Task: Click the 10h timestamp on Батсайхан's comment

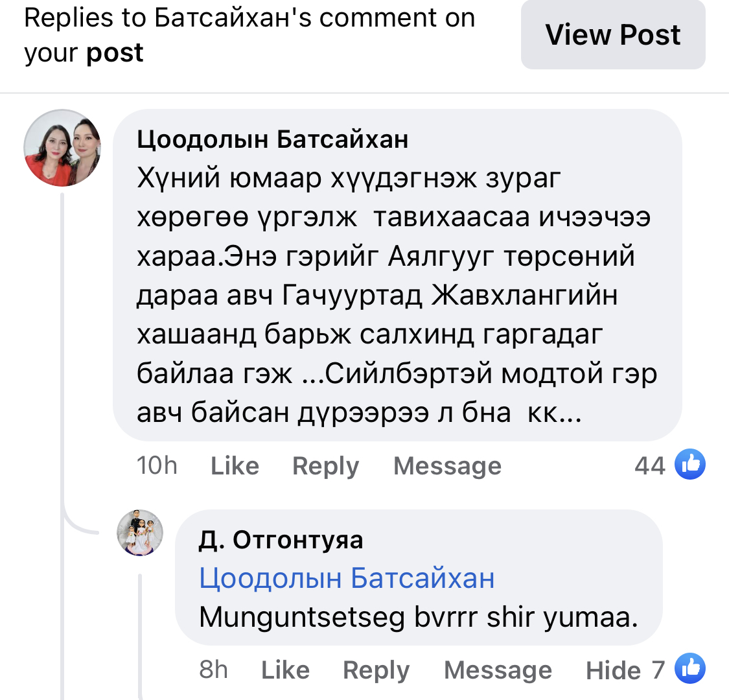Action: (157, 465)
